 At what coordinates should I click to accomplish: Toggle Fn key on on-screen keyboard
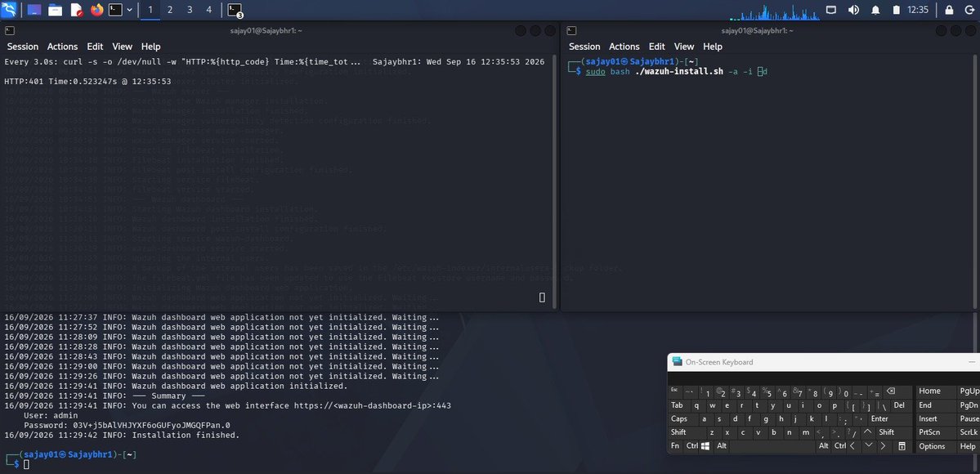pyautogui.click(x=675, y=446)
